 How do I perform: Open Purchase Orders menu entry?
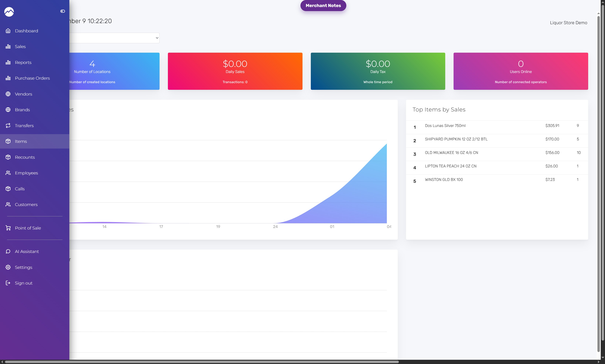click(x=35, y=78)
